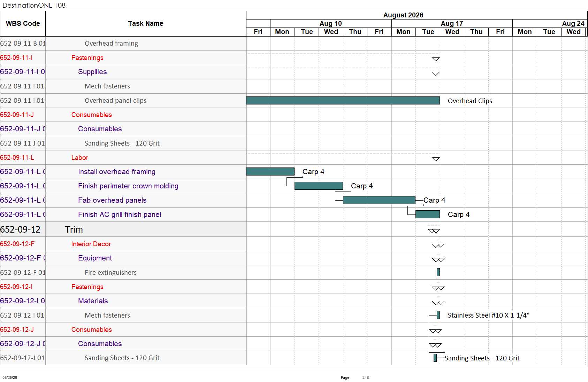Click the Fire extinguishers milestone bar
Screen dimensions: 588x382
(x=438, y=272)
